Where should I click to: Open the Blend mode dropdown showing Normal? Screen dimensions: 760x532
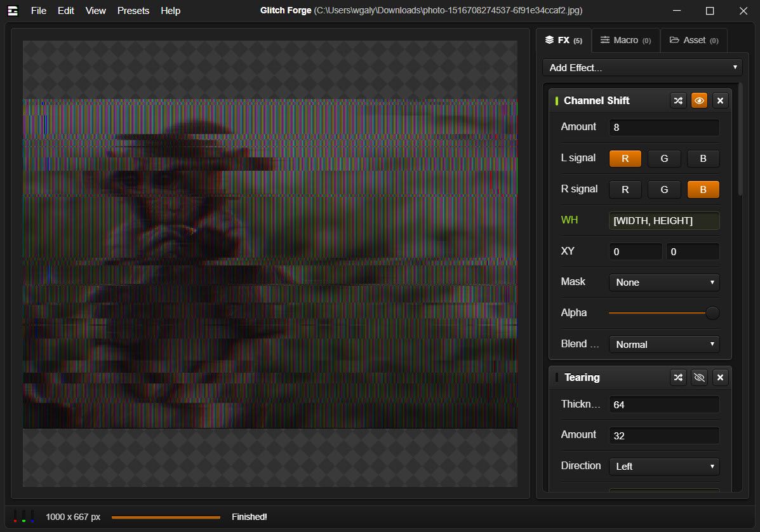[664, 344]
